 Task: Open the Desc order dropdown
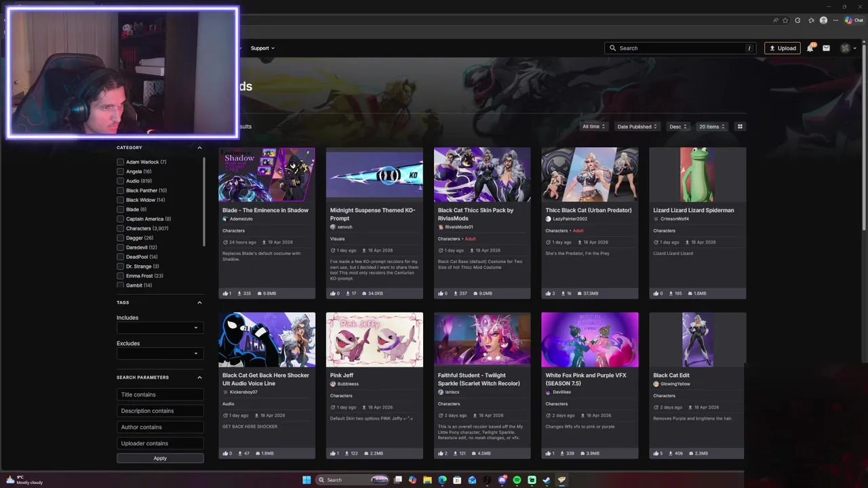coord(678,127)
